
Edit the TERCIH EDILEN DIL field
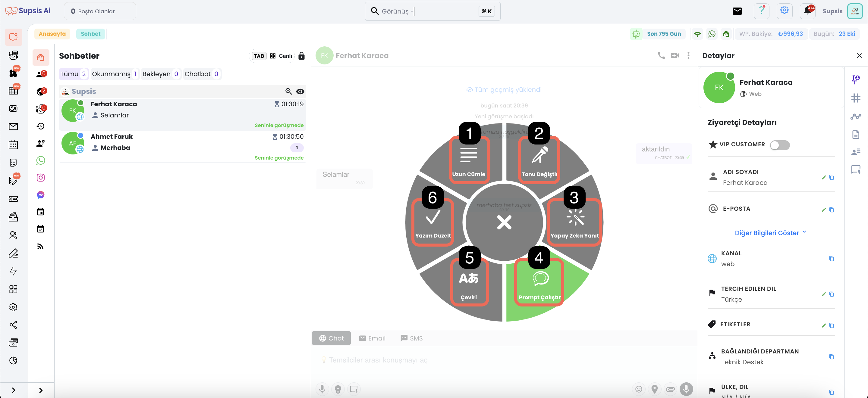pyautogui.click(x=823, y=294)
